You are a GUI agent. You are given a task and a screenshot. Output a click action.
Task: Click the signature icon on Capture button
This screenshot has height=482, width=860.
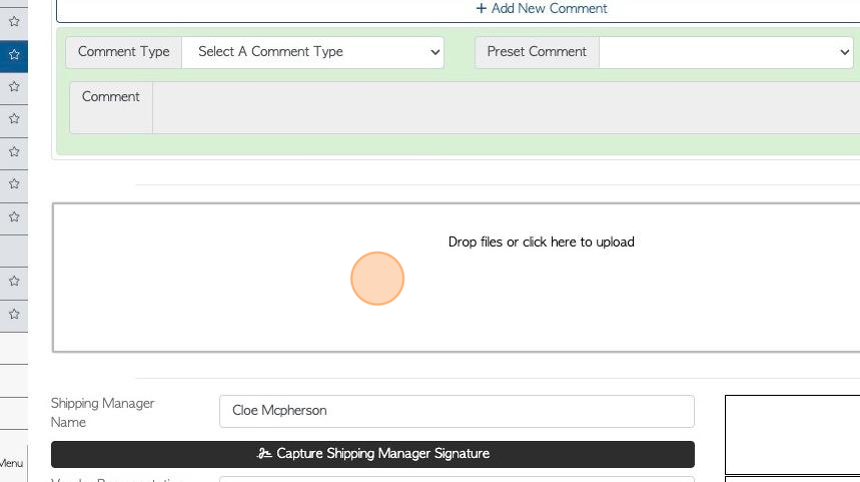[x=264, y=453]
